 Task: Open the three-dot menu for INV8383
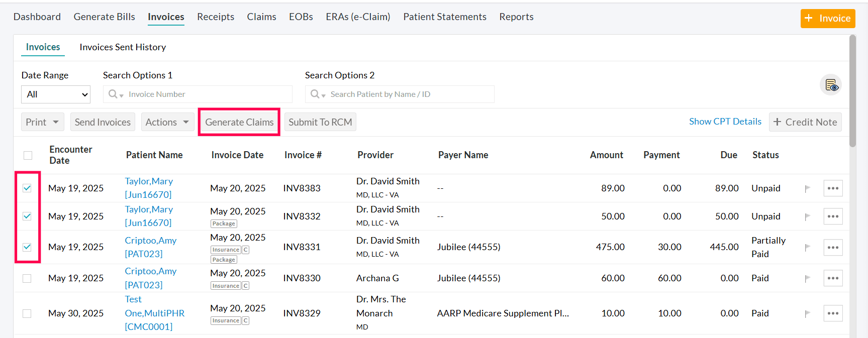click(833, 188)
